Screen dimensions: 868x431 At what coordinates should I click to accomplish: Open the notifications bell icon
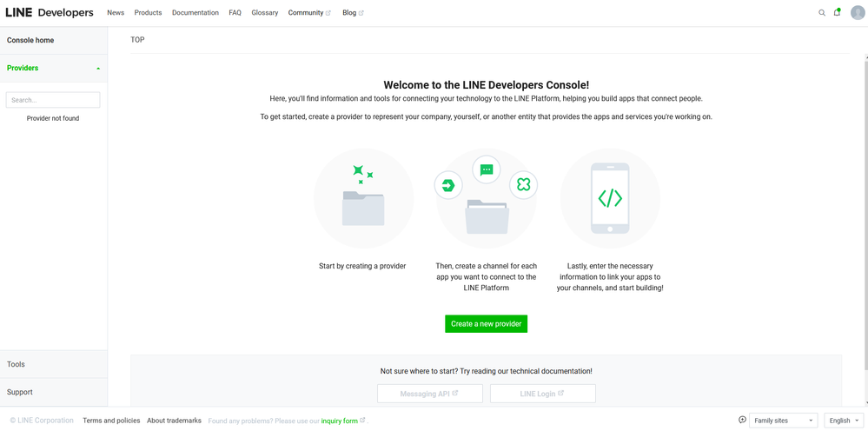837,12
